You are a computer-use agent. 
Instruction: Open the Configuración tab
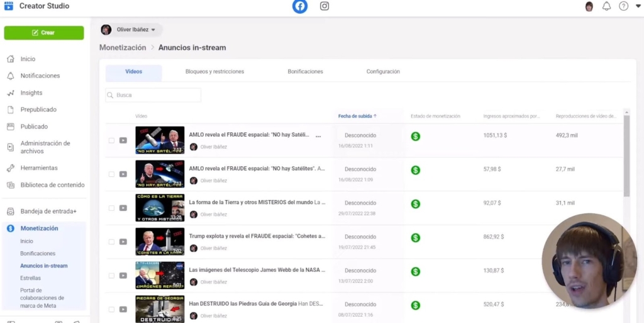click(x=383, y=72)
